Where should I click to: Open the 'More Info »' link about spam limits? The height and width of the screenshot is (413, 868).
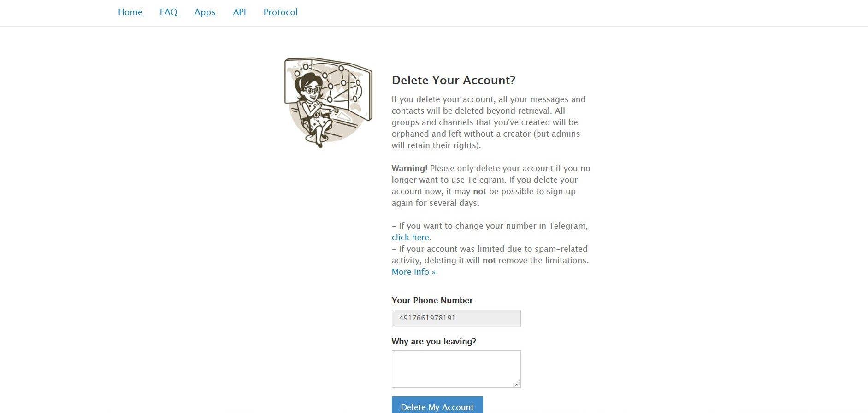[x=413, y=272]
